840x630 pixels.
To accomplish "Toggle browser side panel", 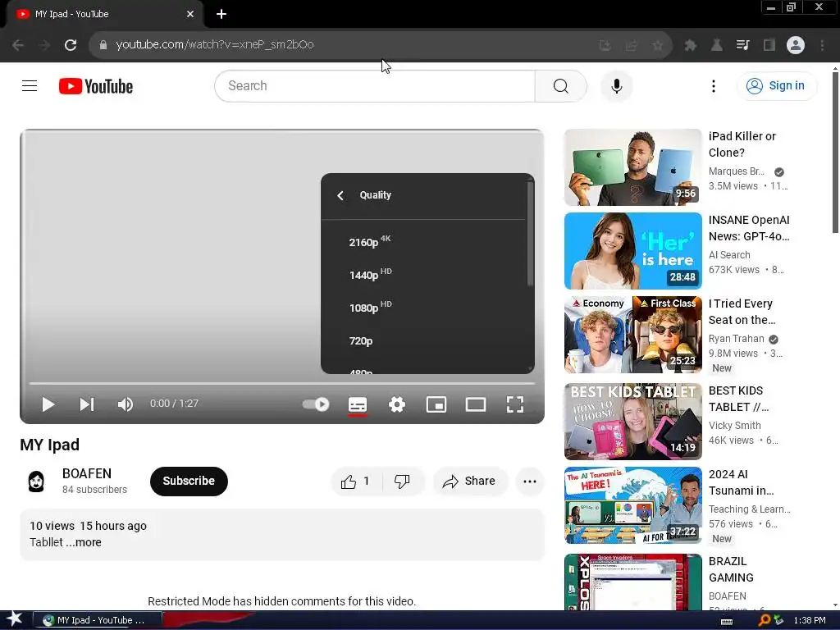I will 769,45.
